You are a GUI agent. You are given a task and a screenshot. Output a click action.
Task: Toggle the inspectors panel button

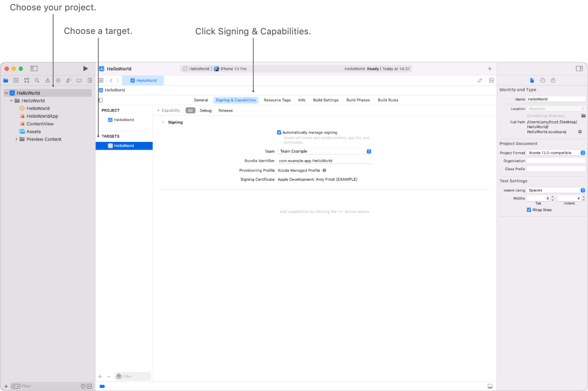click(579, 68)
